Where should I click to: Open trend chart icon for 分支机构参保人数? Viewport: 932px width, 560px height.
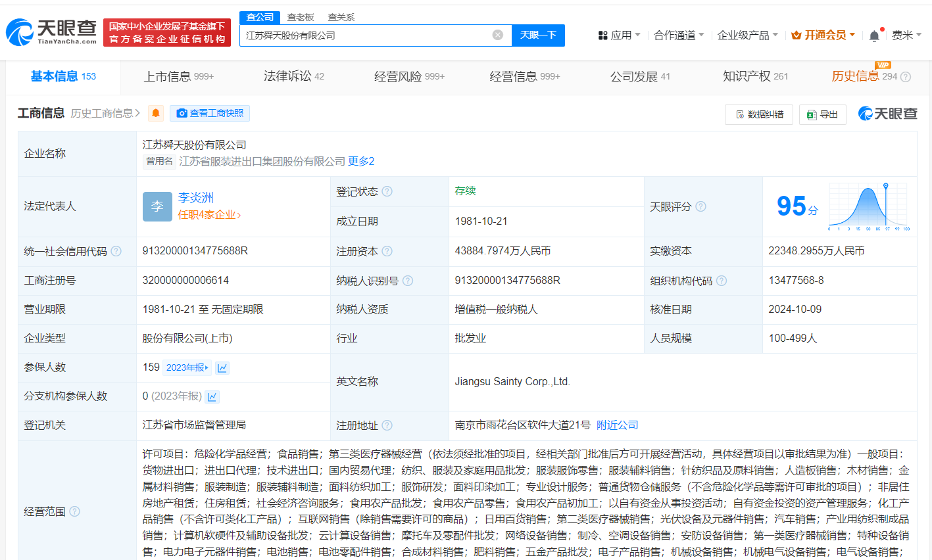(212, 396)
